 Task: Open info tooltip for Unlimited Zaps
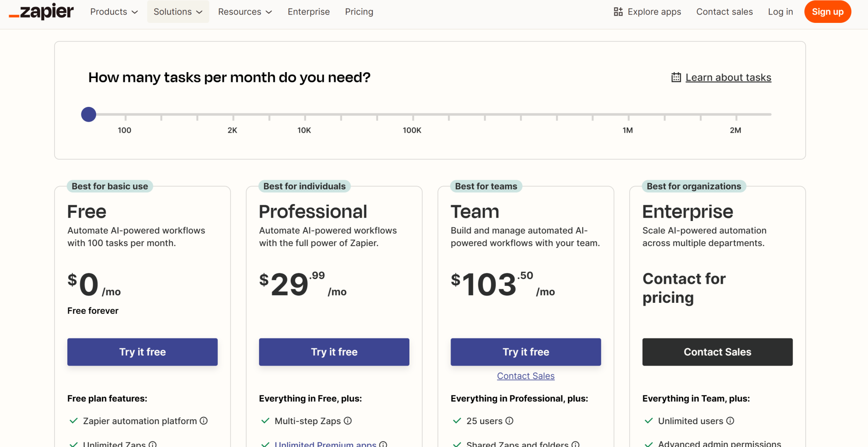click(153, 444)
